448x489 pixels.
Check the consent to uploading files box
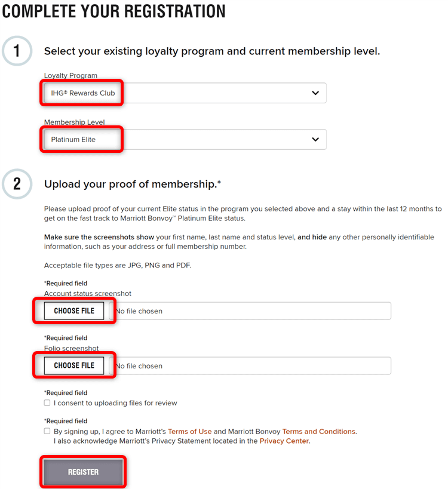(47, 403)
